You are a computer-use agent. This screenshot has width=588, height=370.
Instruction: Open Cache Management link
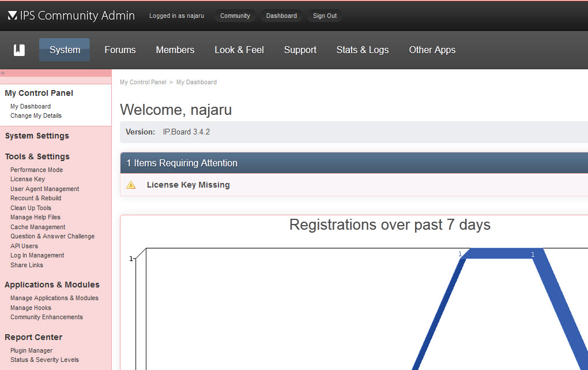click(37, 227)
